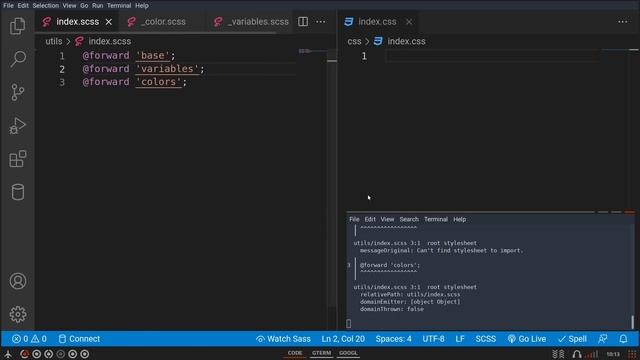Open the File menu in VS Code
Viewport: 640px width, 360px height.
coord(8,5)
